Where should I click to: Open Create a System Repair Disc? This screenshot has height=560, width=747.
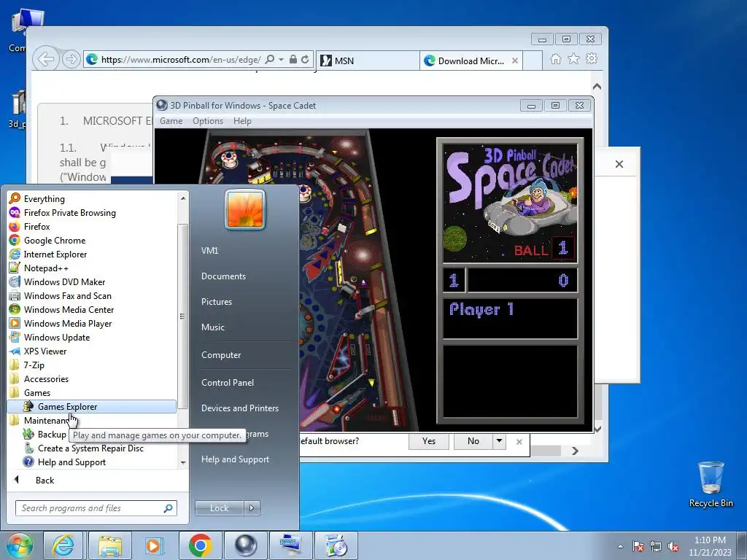[x=91, y=448]
